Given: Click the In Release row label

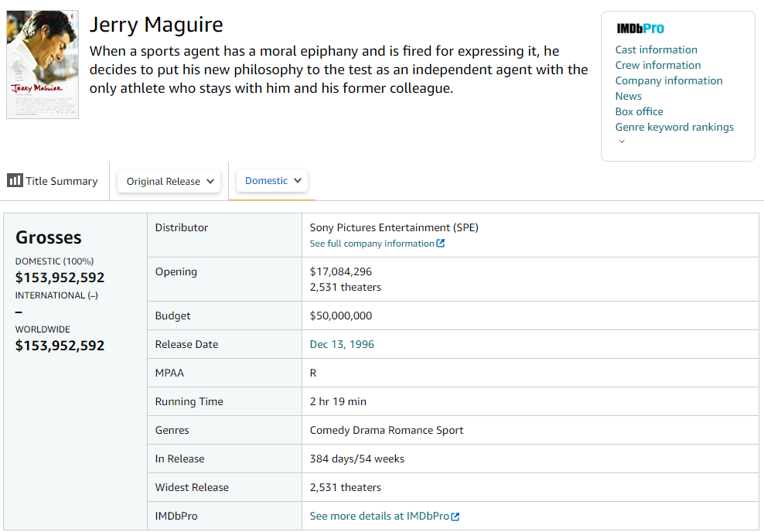Looking at the screenshot, I should (x=180, y=459).
